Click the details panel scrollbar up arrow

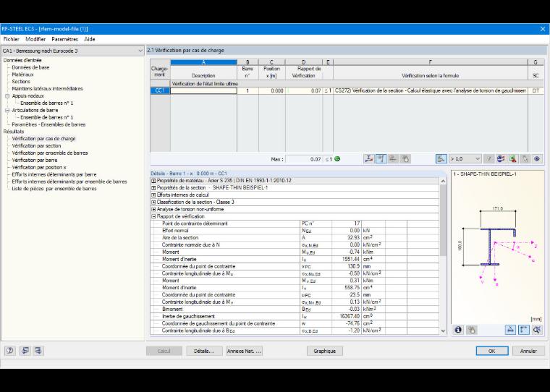click(x=443, y=182)
